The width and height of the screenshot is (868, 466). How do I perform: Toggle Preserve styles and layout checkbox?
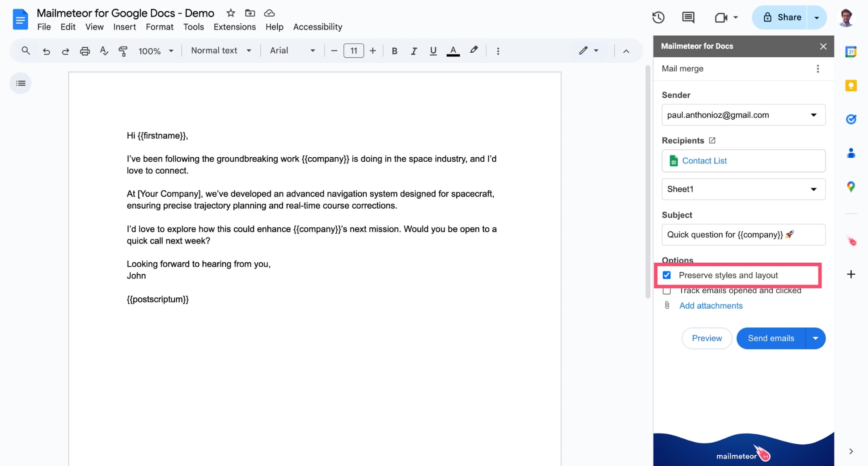(667, 275)
